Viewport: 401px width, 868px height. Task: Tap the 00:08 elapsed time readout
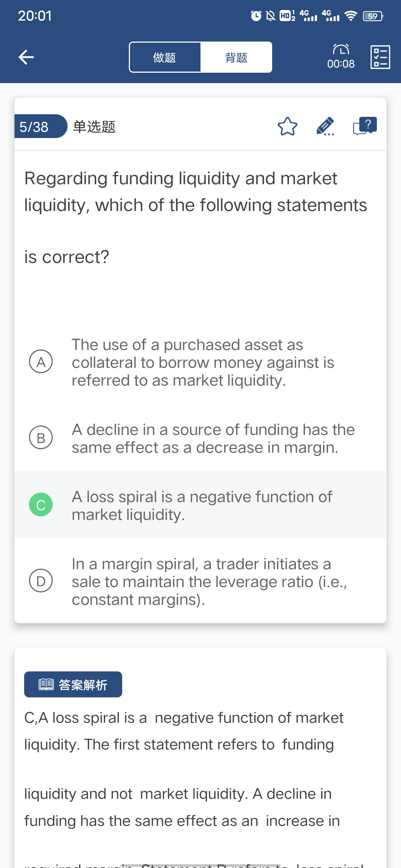[341, 64]
